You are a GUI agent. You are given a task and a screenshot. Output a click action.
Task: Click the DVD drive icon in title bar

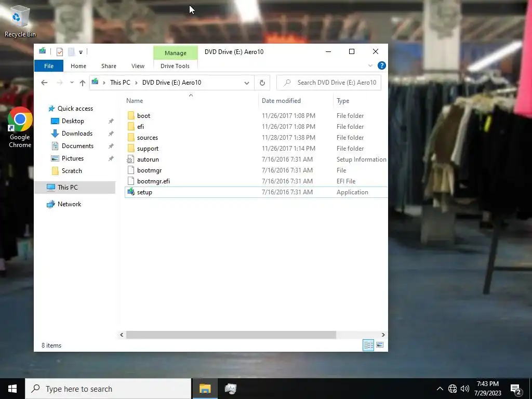43,51
